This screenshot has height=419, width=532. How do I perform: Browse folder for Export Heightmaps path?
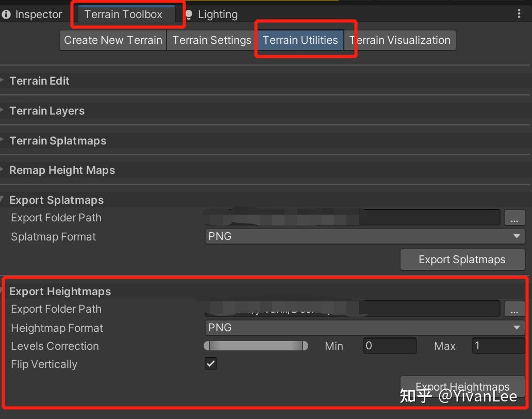[x=514, y=309]
